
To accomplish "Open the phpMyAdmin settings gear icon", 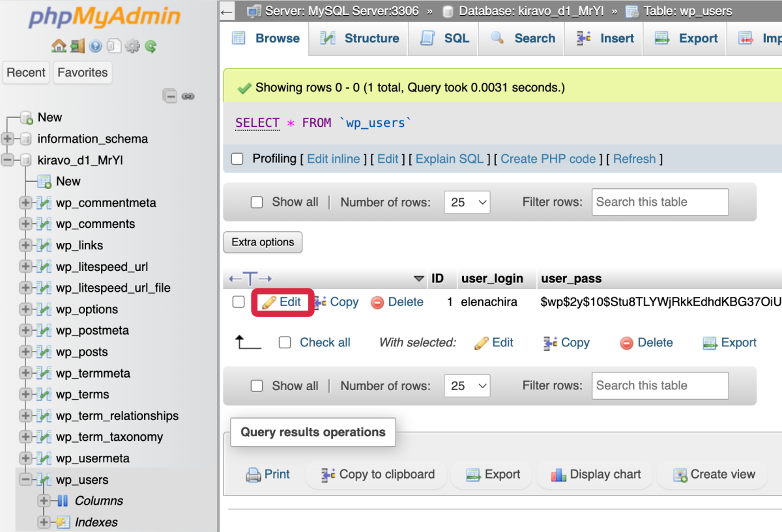I will coord(132,46).
